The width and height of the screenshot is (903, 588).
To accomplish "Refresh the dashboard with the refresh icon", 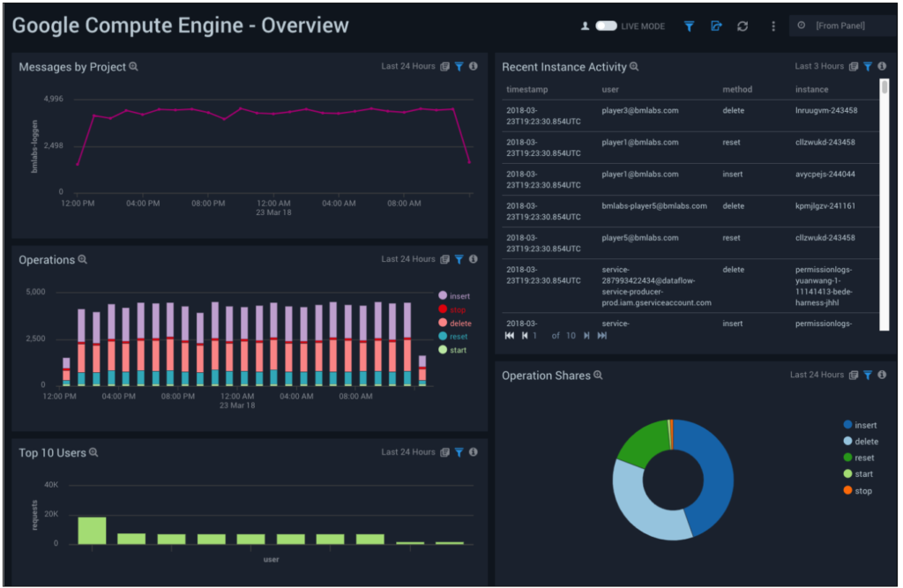I will pyautogui.click(x=743, y=26).
